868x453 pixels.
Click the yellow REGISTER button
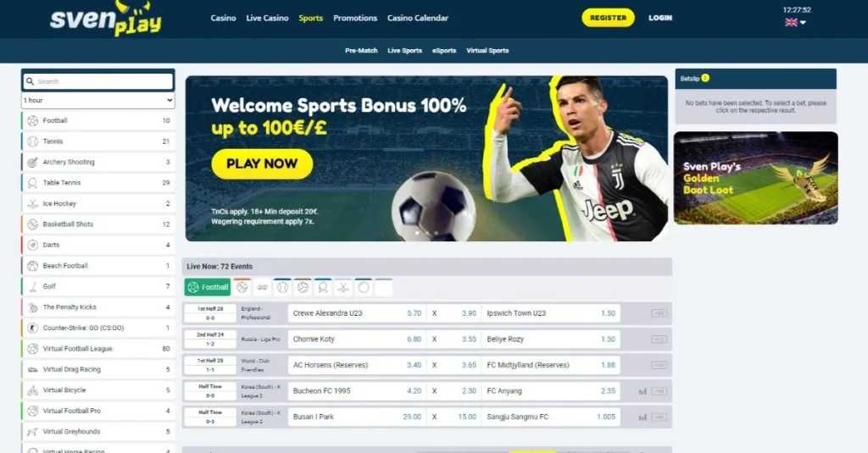click(x=608, y=18)
